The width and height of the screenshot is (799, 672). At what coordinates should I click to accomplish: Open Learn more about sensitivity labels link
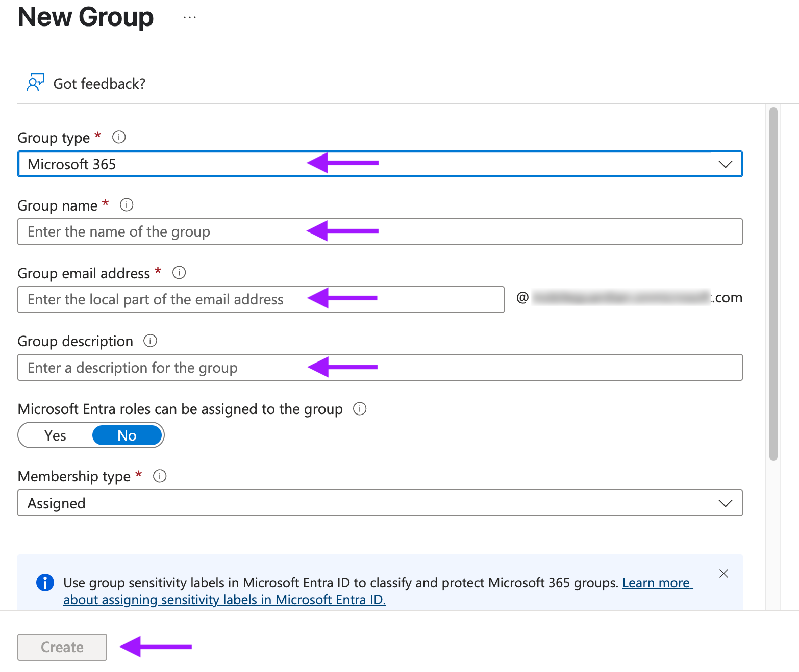point(378,591)
